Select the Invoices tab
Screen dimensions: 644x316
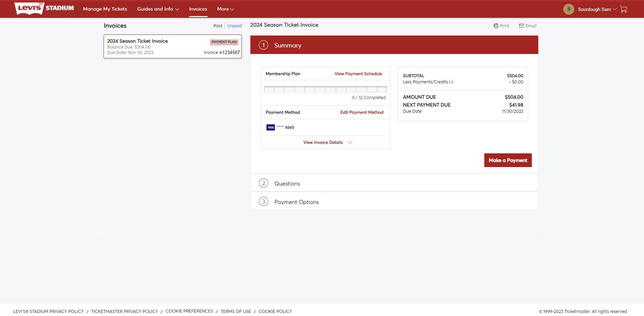coord(198,9)
